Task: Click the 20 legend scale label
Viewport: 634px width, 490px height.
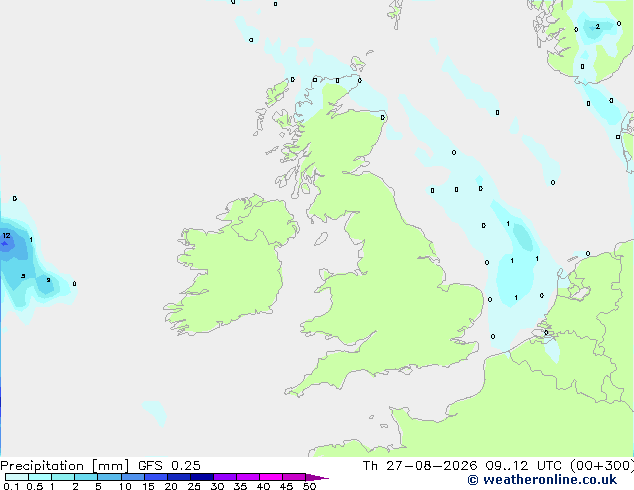Action: click(x=171, y=486)
